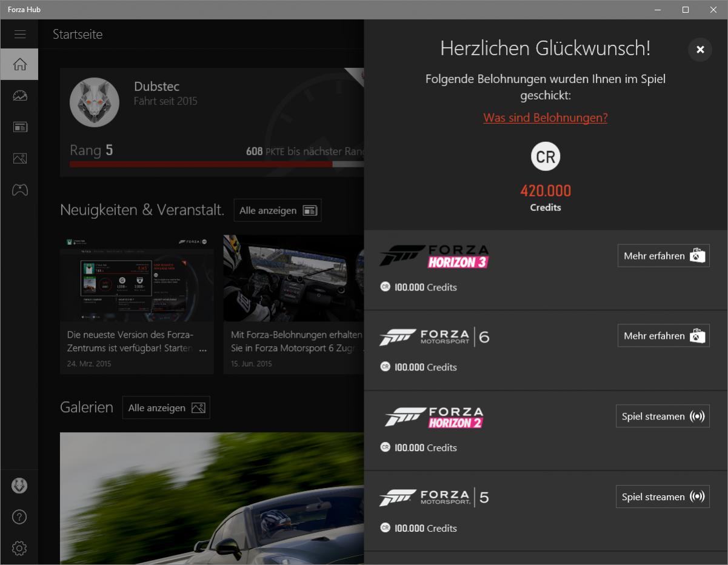Click Mehr erfahren for Forza Motorsport 6
Screen dimensions: 728x565
tap(663, 336)
